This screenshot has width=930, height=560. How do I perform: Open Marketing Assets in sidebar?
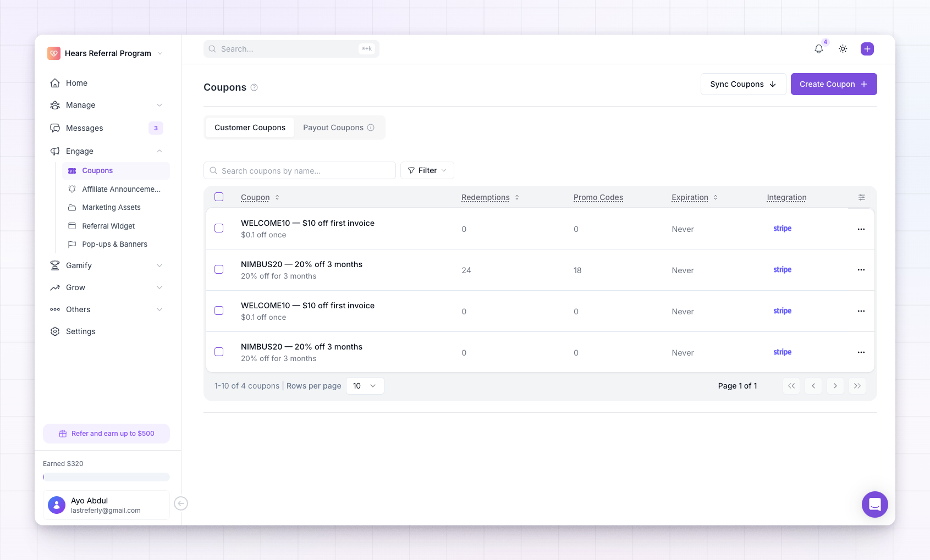116,207
